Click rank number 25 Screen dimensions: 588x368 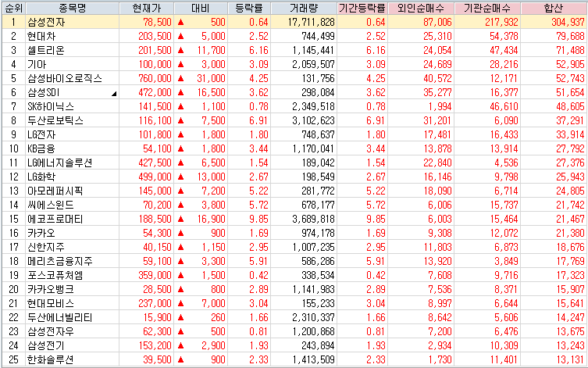pyautogui.click(x=13, y=359)
